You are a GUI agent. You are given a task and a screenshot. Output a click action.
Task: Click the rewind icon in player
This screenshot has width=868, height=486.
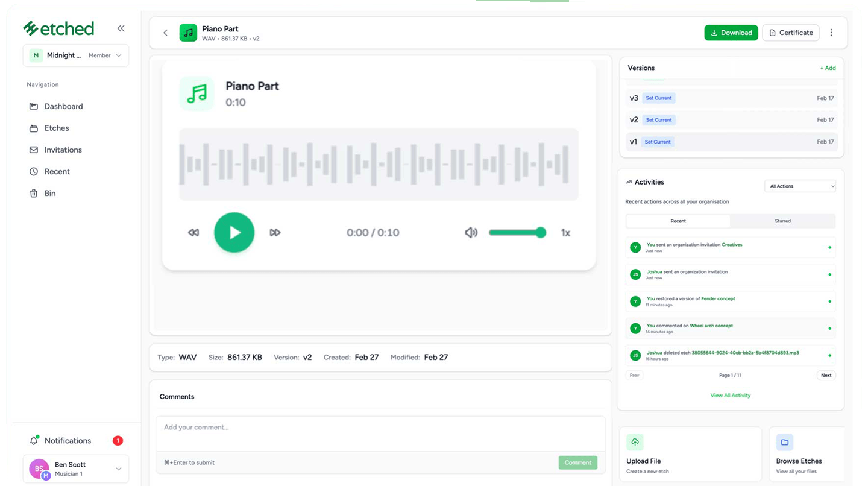(193, 233)
